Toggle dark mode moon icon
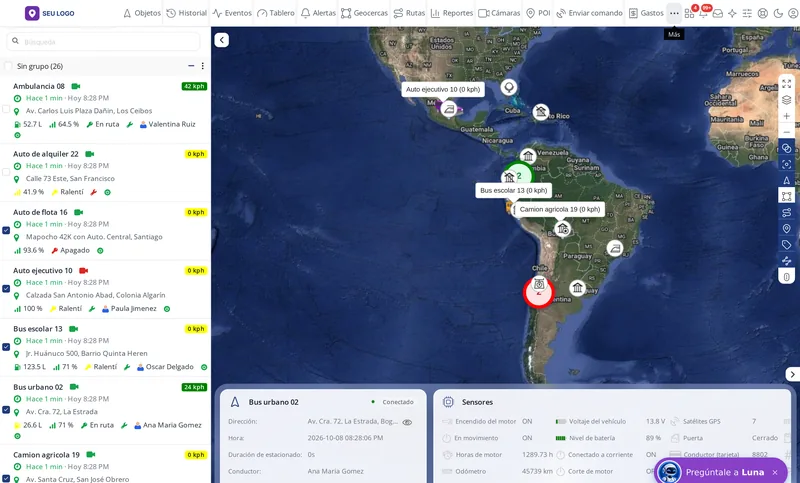 point(778,13)
